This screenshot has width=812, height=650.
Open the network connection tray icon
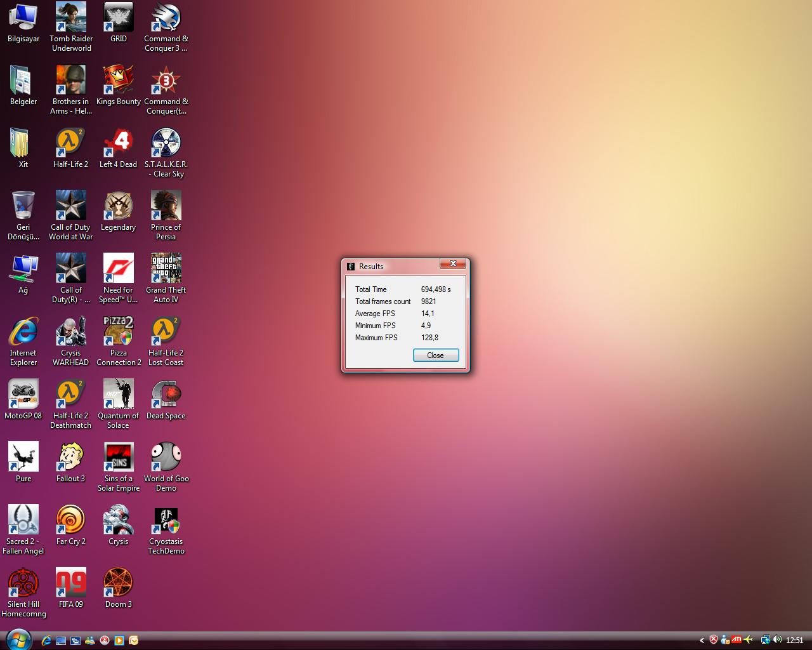tap(766, 640)
